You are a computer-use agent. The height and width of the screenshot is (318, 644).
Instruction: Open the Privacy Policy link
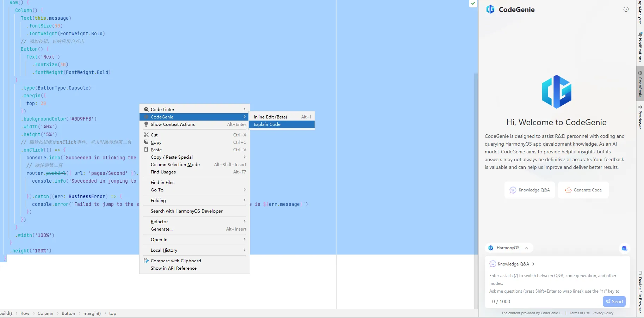tap(603, 313)
